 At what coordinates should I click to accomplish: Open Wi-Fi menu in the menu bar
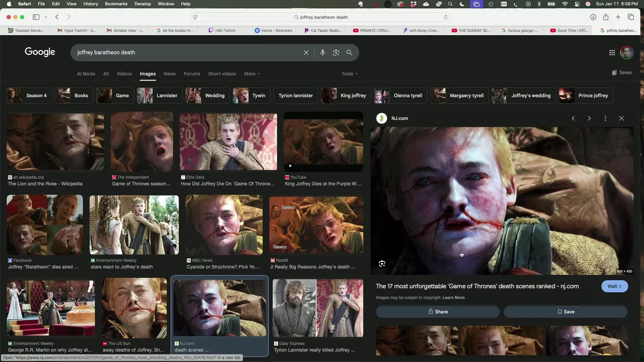[x=565, y=4]
